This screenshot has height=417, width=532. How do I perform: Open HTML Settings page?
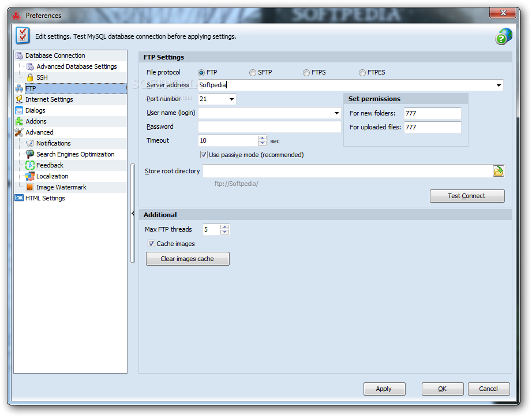45,198
